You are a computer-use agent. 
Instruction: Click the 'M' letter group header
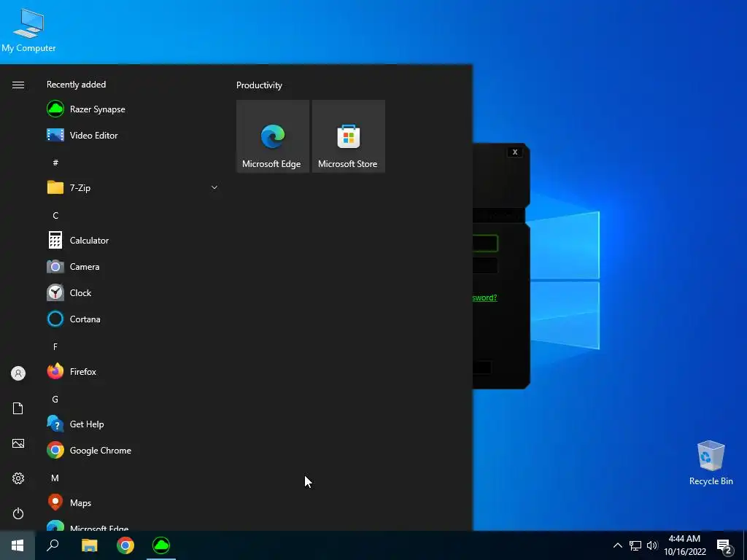[55, 478]
